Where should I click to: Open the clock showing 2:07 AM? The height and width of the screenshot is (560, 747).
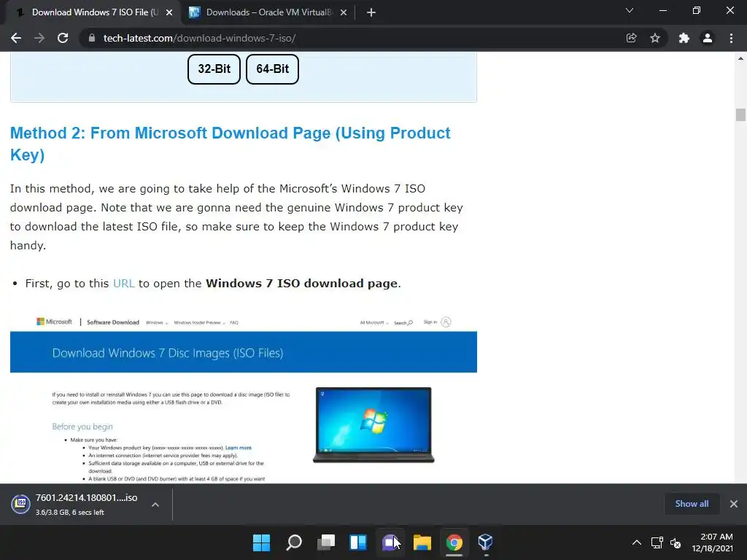pos(713,542)
